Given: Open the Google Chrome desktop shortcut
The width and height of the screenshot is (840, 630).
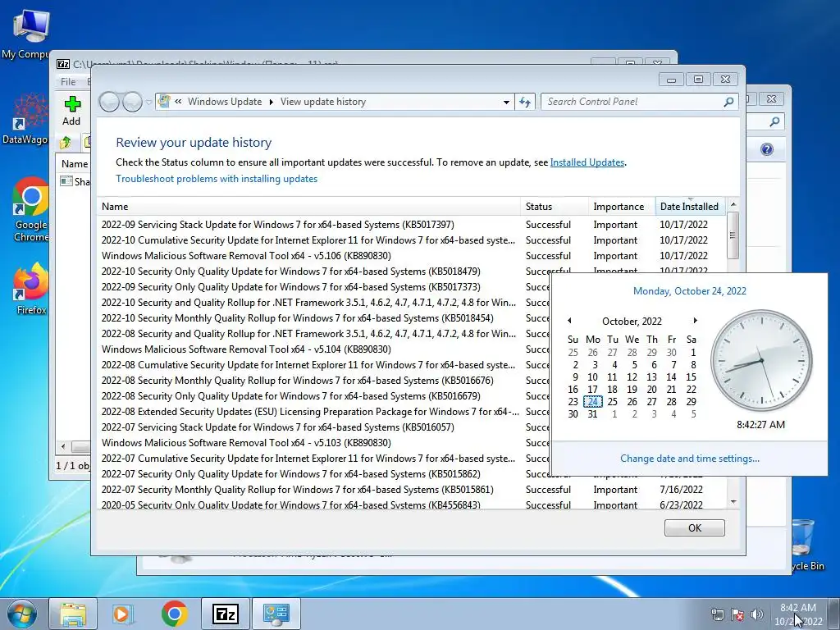Looking at the screenshot, I should click(x=31, y=209).
